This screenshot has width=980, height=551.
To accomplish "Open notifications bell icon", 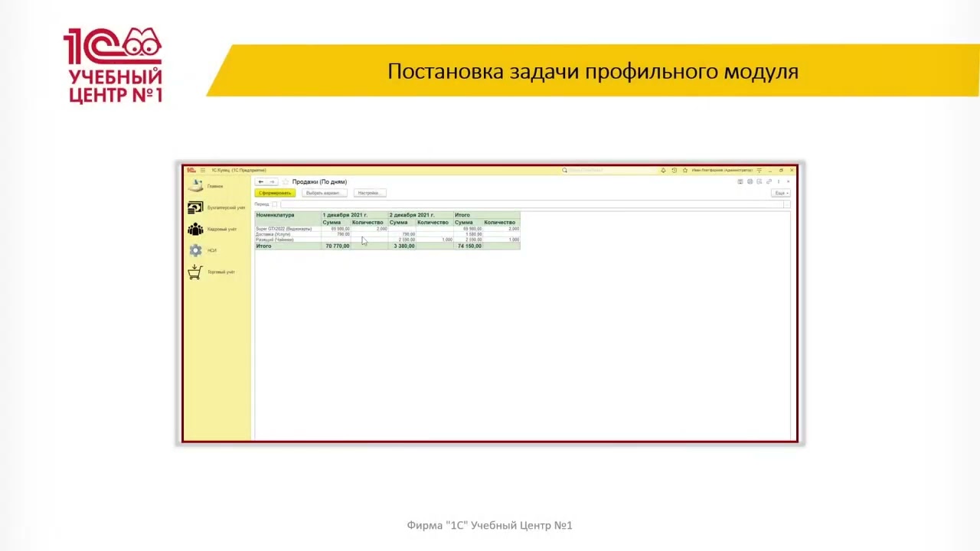I will 663,170.
